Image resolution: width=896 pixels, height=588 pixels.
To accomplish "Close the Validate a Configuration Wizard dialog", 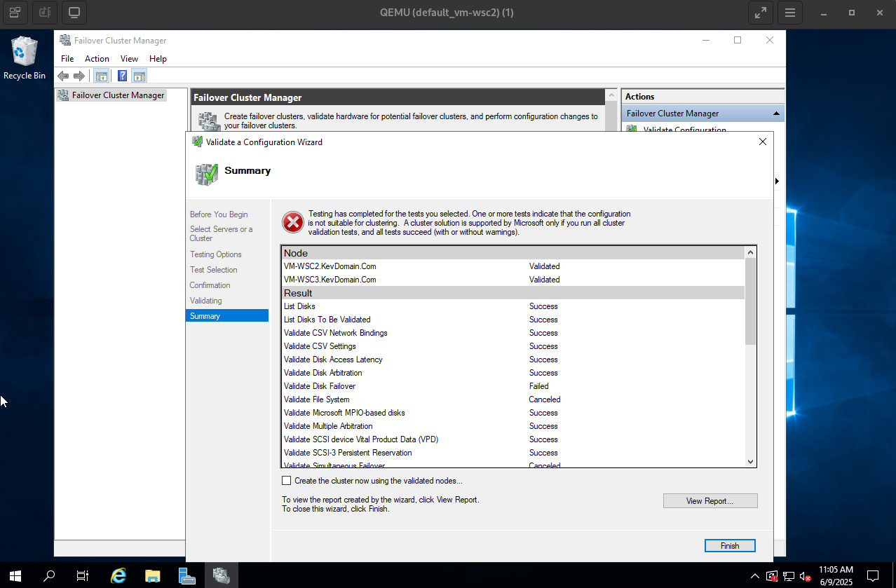I will [763, 142].
